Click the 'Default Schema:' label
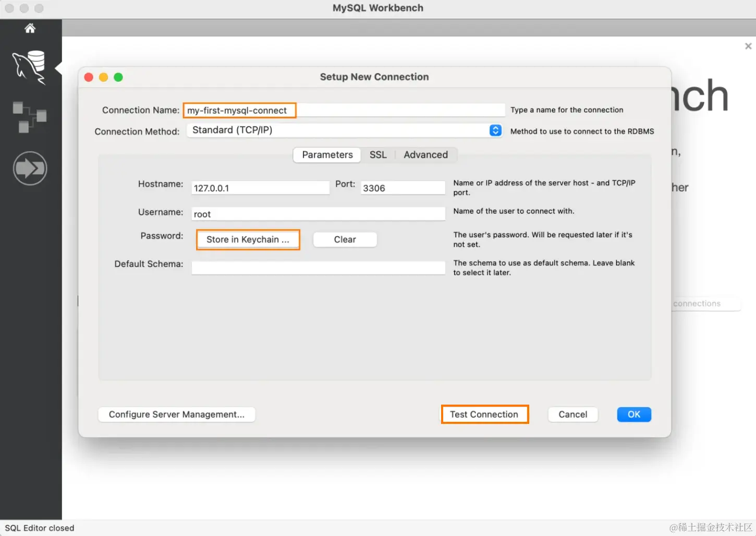Screen dimensions: 756x536 pyautogui.click(x=149, y=264)
